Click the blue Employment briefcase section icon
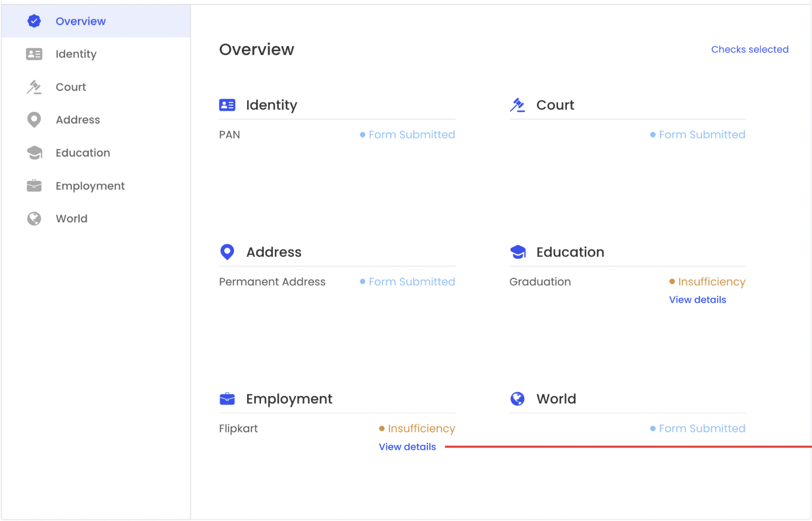Screen dimensions: 812x521 click(x=227, y=399)
